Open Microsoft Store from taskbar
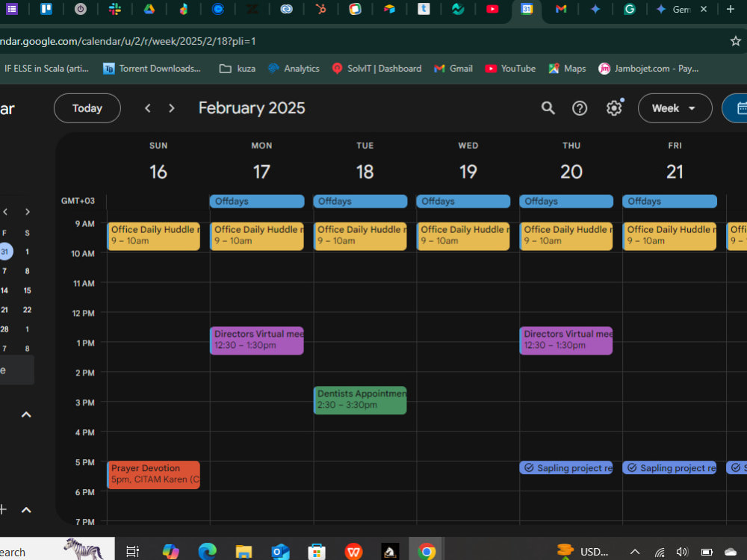Viewport: 747px width, 560px height. [316, 552]
